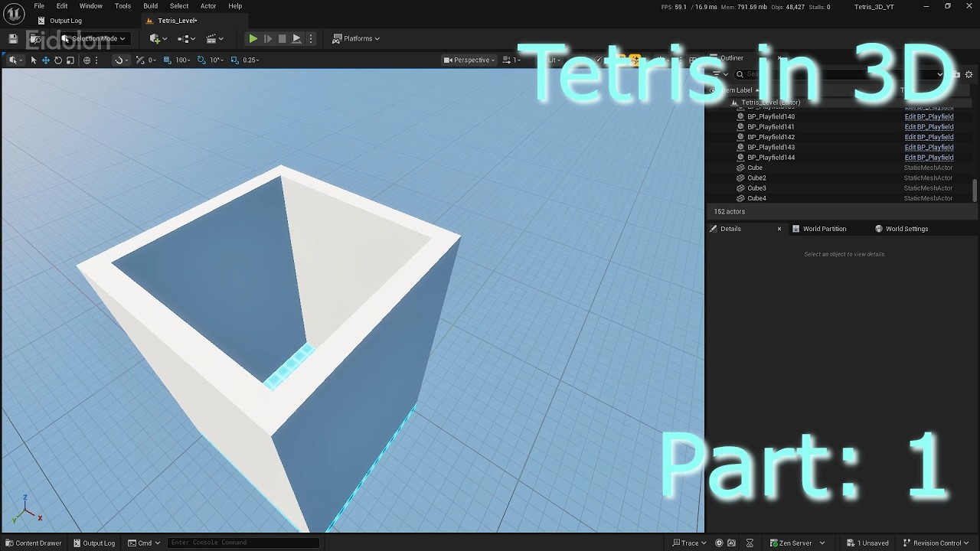Switch to the Tetris_Level tab
Image resolution: width=980 pixels, height=551 pixels.
(x=177, y=21)
